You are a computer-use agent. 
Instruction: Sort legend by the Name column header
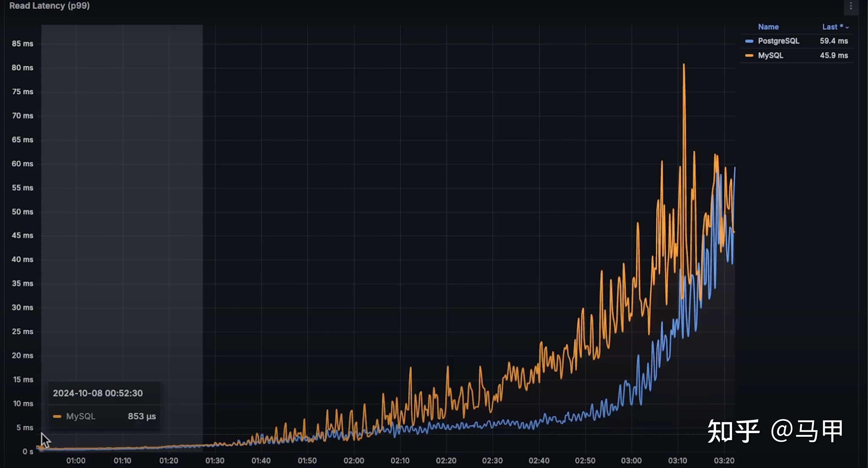click(x=768, y=27)
